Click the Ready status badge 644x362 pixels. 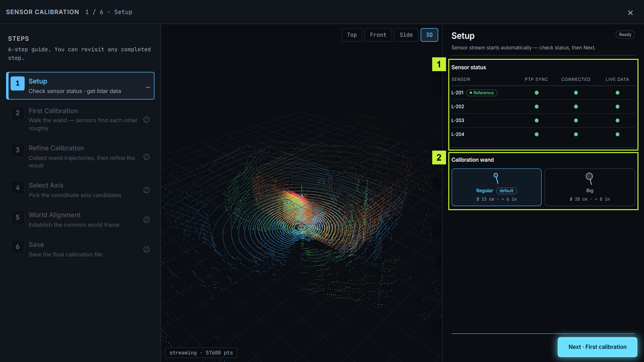[x=625, y=35]
